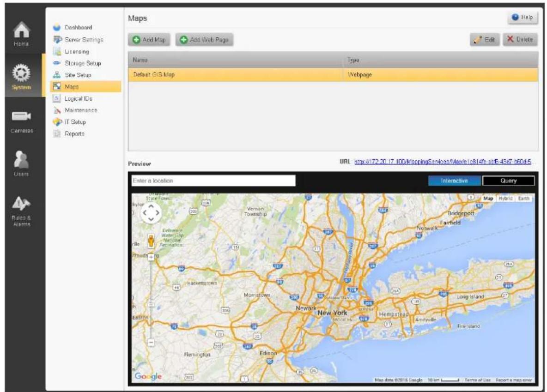
Task: Open Rules & Alarms section icon
Action: click(21, 203)
